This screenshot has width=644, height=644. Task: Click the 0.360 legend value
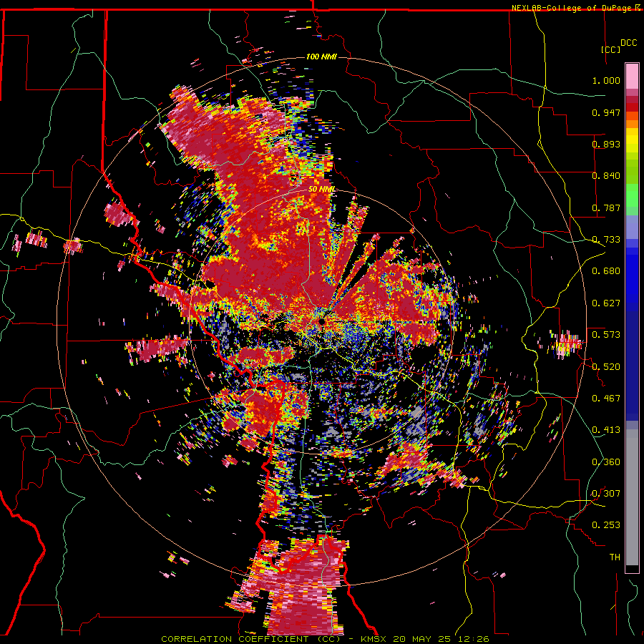tap(606, 462)
